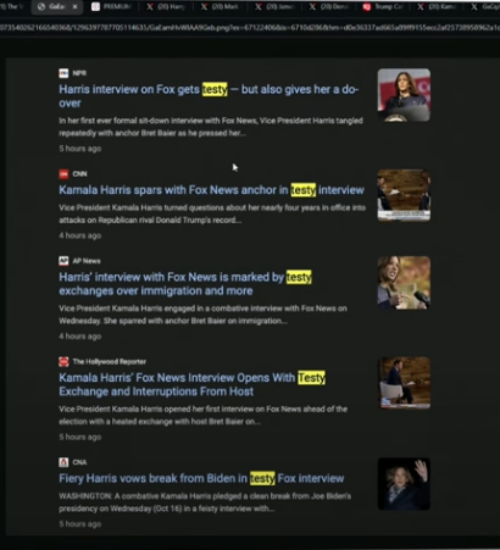Click the AP News source icon

64,261
